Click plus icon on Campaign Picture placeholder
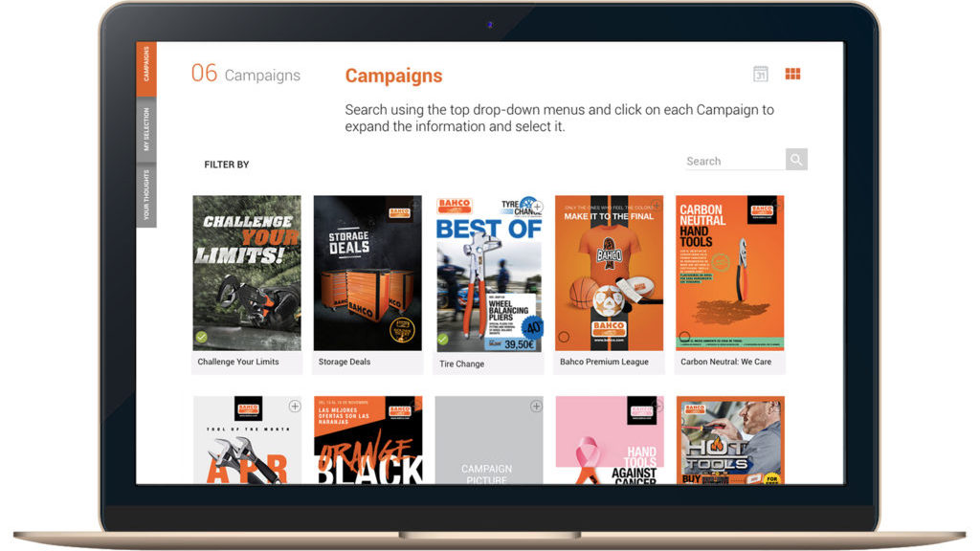The height and width of the screenshot is (551, 980). (x=536, y=407)
